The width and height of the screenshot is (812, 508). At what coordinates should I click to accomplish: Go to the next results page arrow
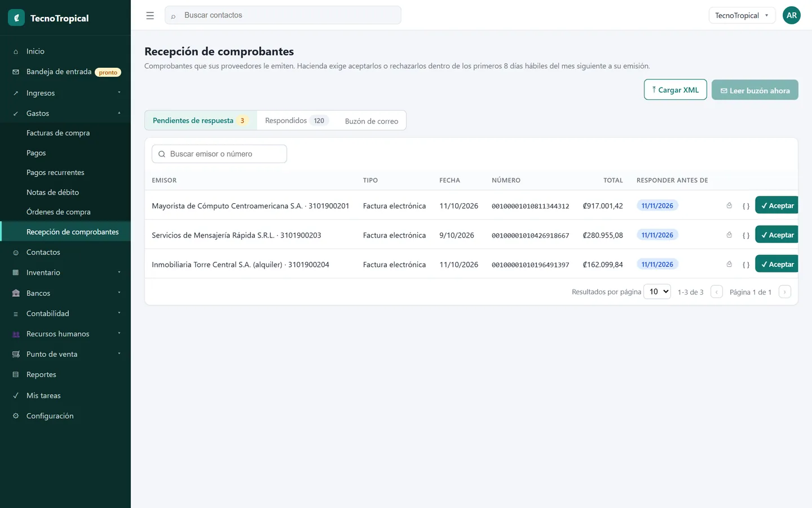tap(785, 292)
